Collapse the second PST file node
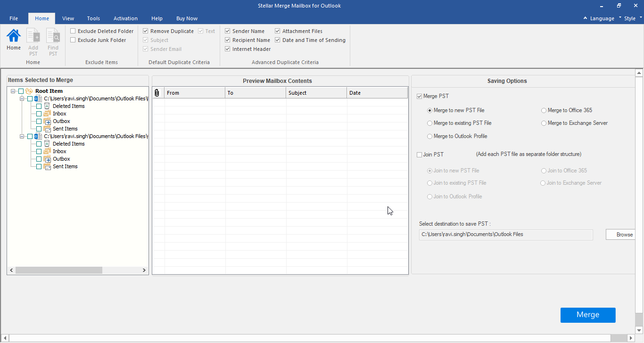644x343 pixels. click(x=22, y=136)
